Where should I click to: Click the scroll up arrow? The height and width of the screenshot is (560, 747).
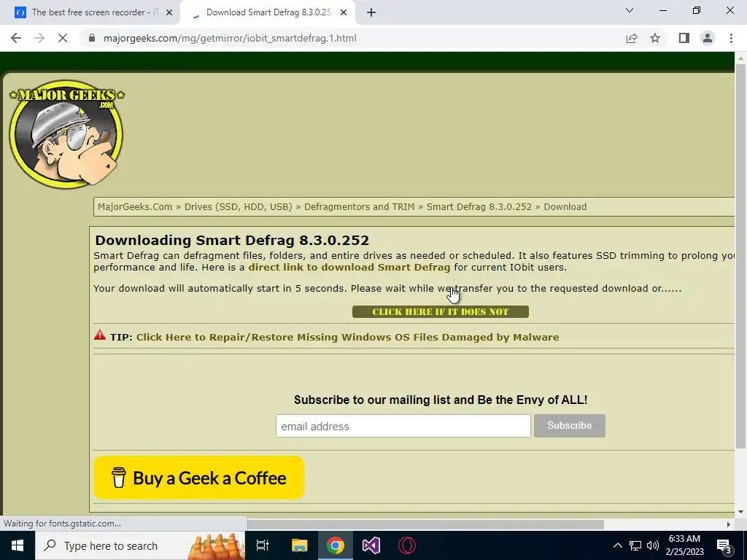[740, 58]
